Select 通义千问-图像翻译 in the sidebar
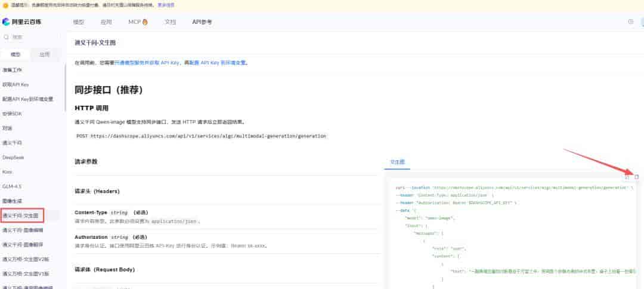 pos(23,245)
